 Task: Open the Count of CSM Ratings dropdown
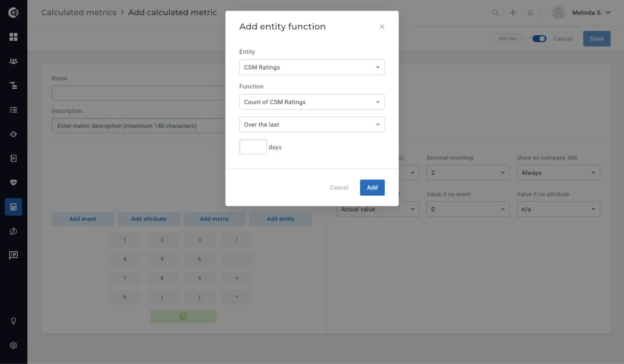pyautogui.click(x=312, y=102)
